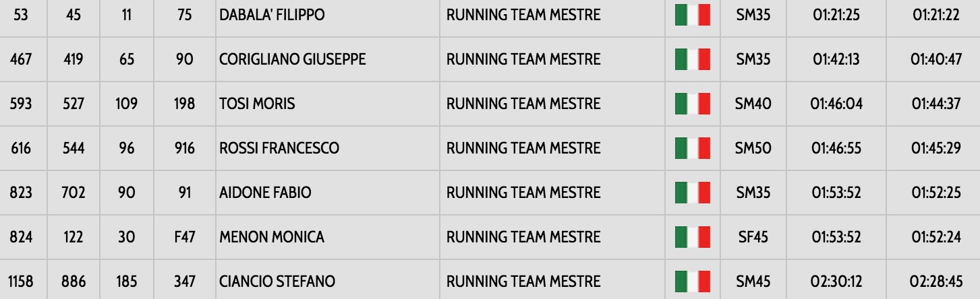Click the ROSSI FRANCESCO runner name

click(279, 148)
